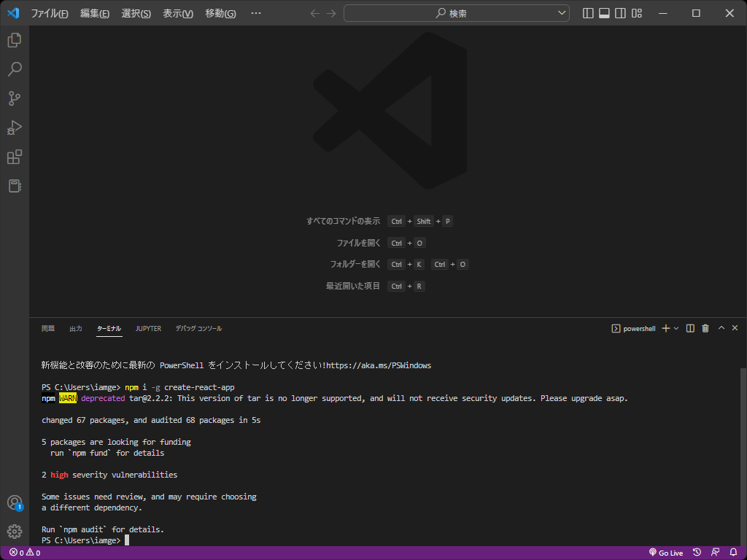The width and height of the screenshot is (747, 560).
Task: Click the powershell terminal label
Action: pyautogui.click(x=634, y=329)
